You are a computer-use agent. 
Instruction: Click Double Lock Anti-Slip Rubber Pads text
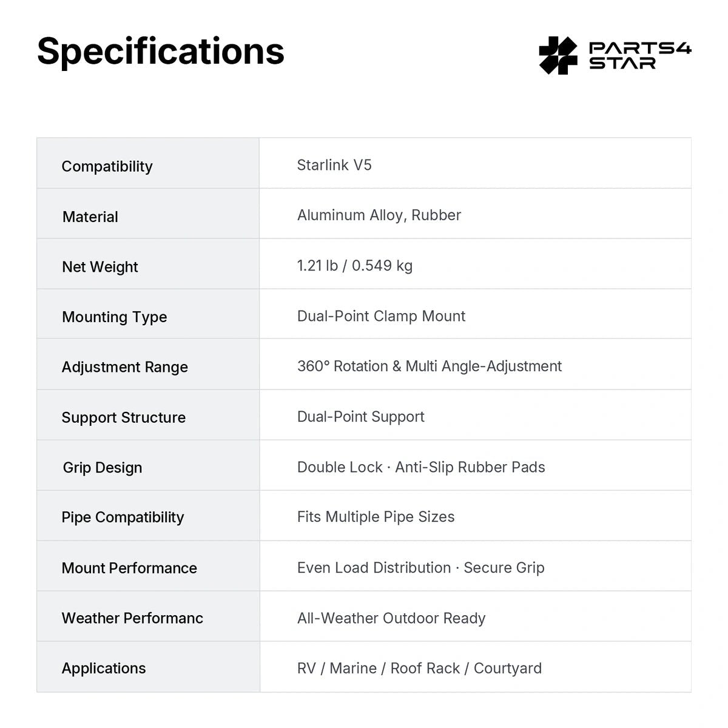[x=421, y=467]
